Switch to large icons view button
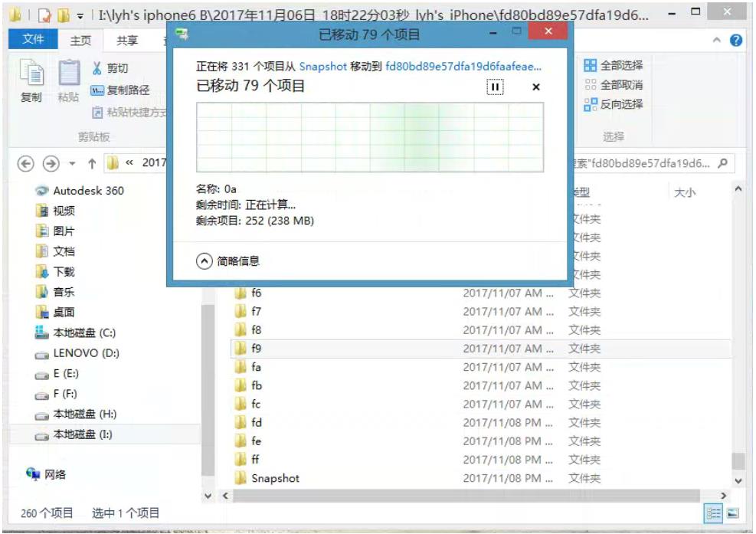This screenshot has width=756, height=534. point(733,513)
